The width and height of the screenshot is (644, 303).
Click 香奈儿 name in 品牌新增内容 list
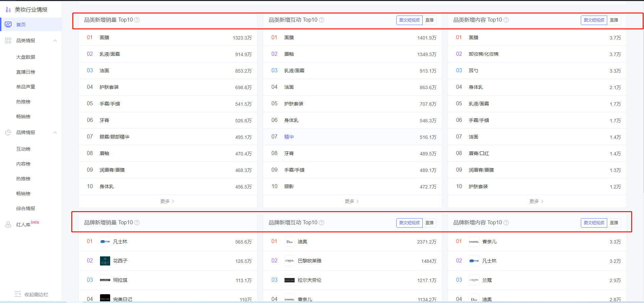click(x=489, y=242)
